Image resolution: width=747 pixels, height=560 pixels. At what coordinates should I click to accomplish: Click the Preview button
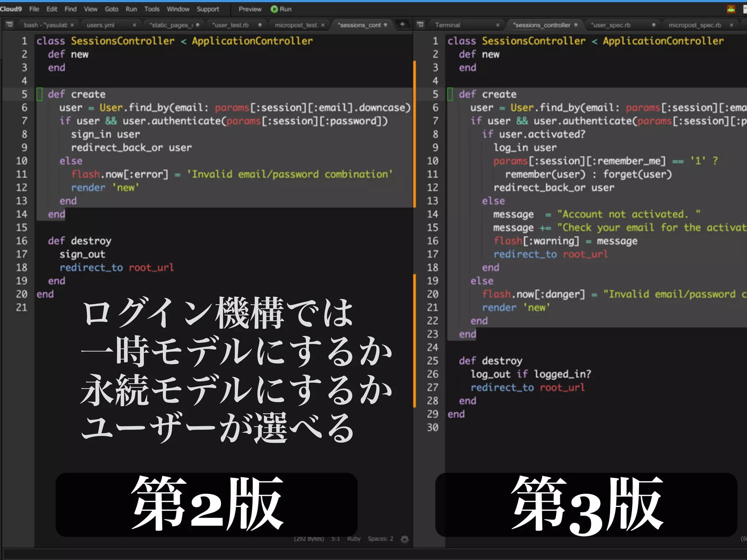(250, 9)
